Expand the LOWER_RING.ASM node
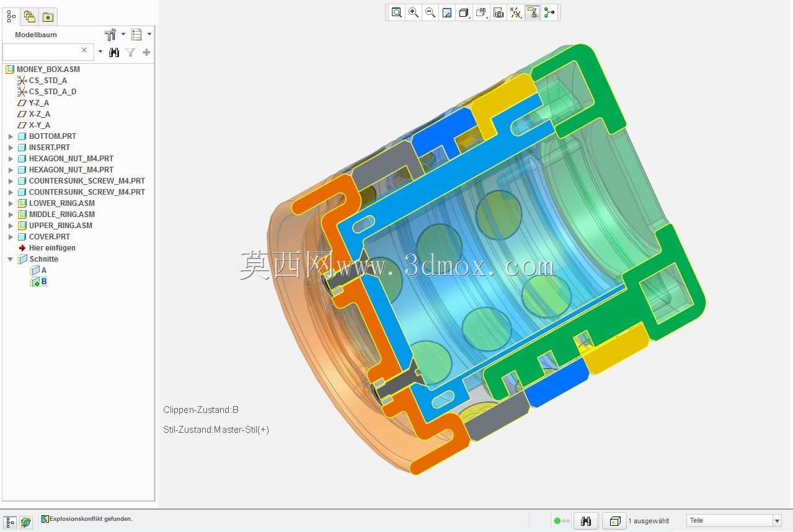This screenshot has height=532, width=793. [x=11, y=203]
